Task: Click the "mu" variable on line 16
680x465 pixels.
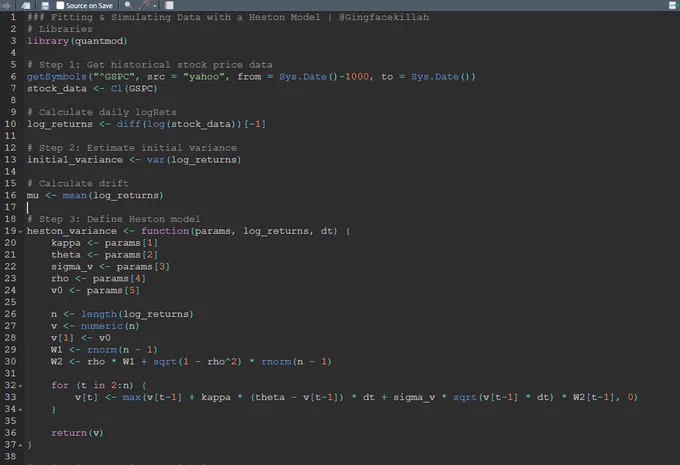Action: click(x=33, y=195)
